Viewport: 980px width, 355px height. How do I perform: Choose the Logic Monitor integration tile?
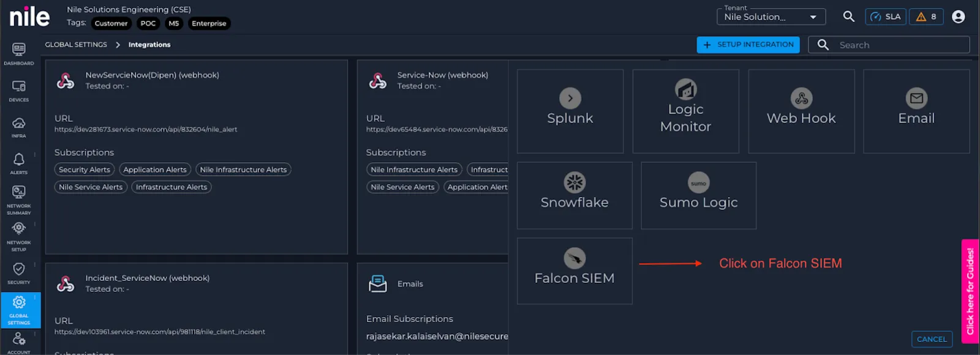(x=685, y=111)
